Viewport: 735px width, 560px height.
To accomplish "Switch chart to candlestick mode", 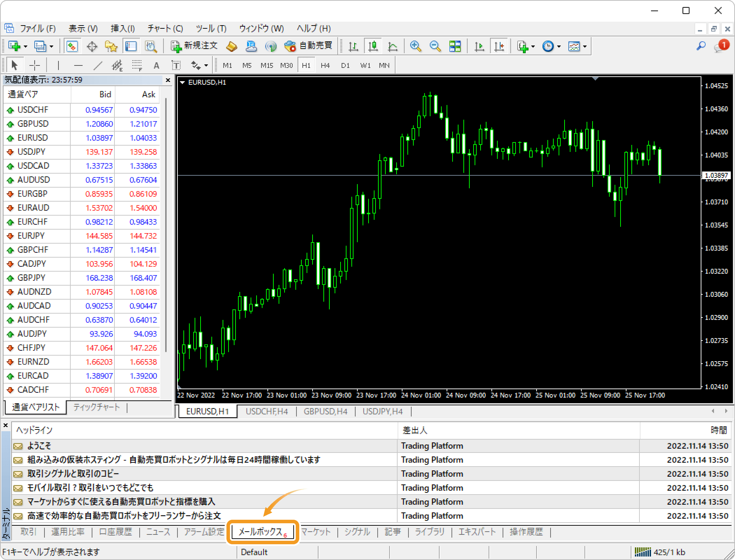I will [x=373, y=46].
